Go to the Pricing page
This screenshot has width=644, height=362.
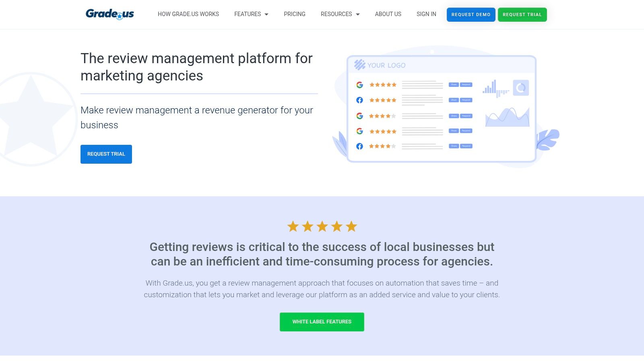click(x=295, y=14)
